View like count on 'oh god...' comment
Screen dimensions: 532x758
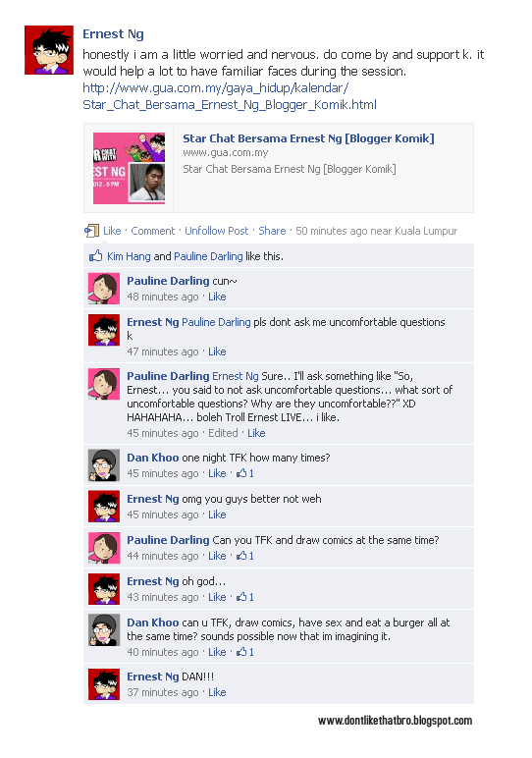[245, 597]
